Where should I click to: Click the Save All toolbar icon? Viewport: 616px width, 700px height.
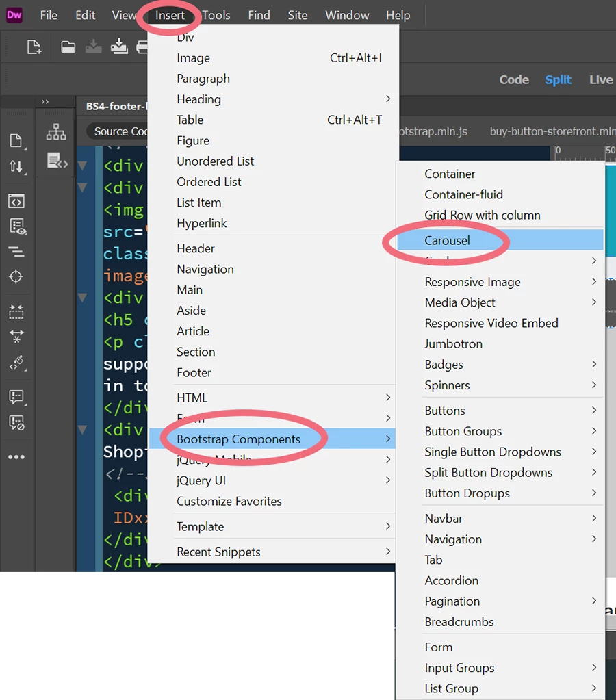coord(119,47)
